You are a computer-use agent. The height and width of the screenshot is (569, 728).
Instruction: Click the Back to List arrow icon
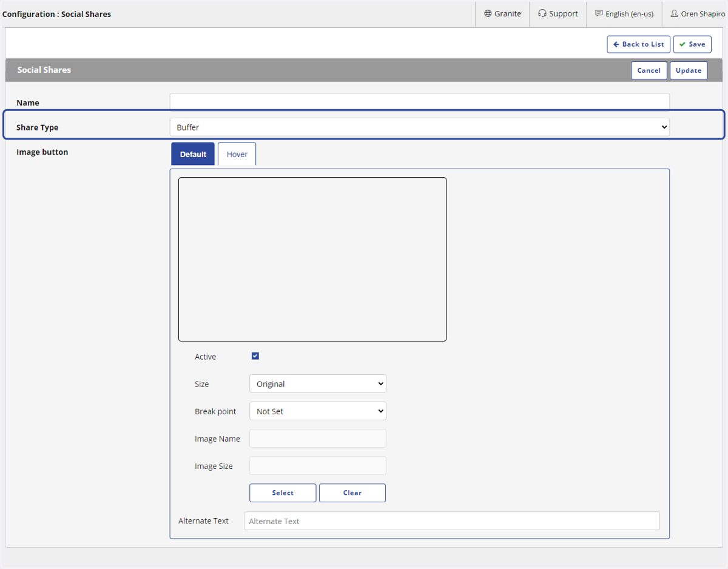[616, 44]
